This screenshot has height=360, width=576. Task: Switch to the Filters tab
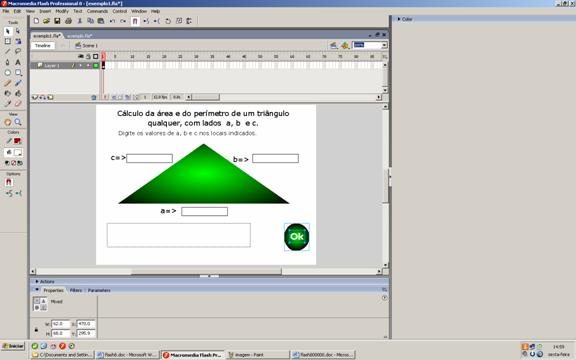(x=76, y=290)
